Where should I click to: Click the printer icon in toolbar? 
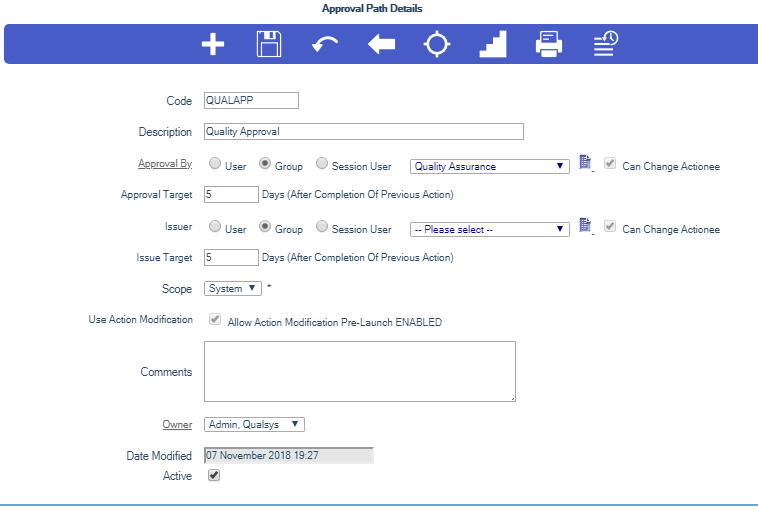click(x=549, y=45)
